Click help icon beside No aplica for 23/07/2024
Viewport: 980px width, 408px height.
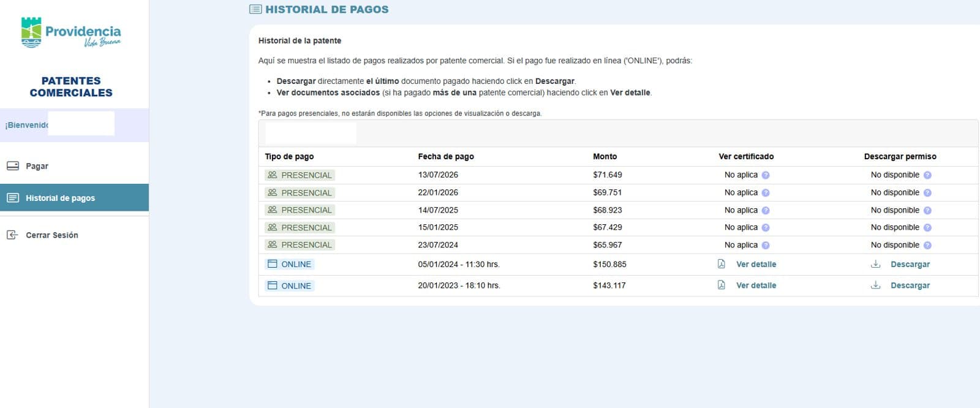point(766,246)
